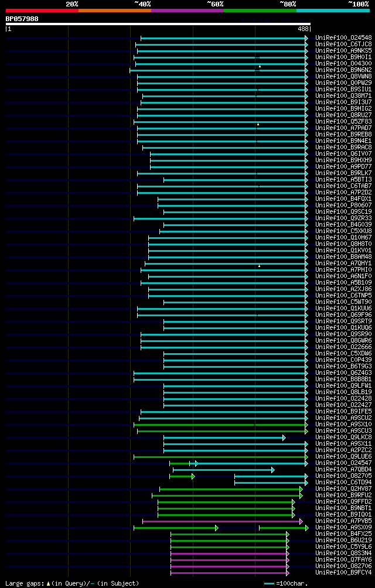Image resolution: width=375 pixels, height=588 pixels.
Task: Click the UniRef100_Q9SC19 label
Action: [x=343, y=212]
